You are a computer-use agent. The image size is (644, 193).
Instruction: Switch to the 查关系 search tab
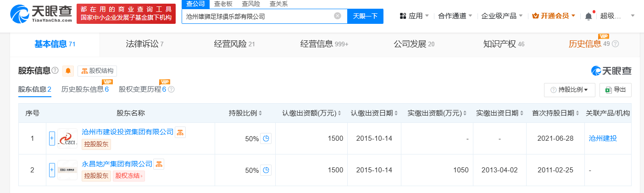(x=278, y=4)
